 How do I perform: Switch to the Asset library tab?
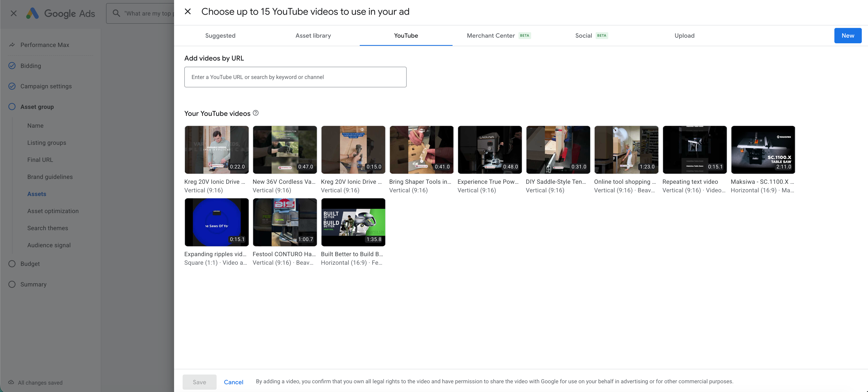point(313,36)
